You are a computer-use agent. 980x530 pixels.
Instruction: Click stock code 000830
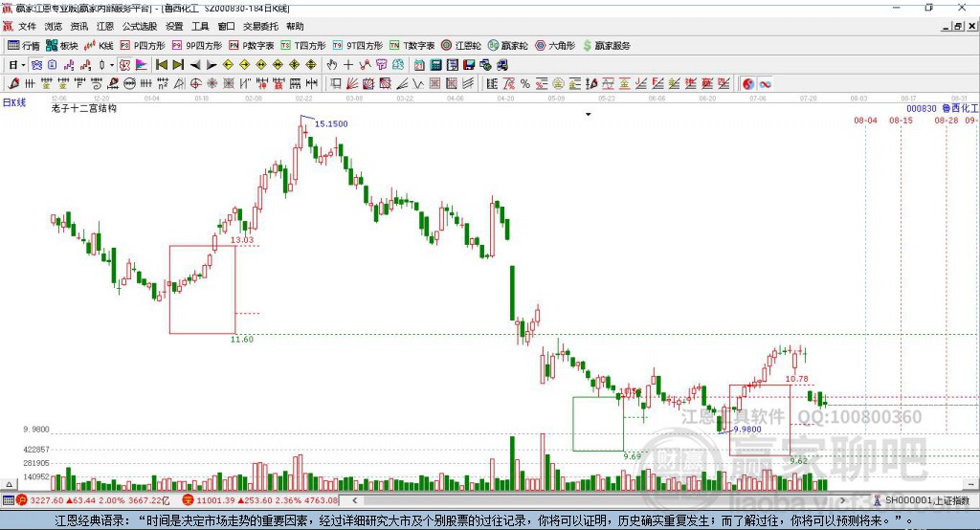click(922, 109)
